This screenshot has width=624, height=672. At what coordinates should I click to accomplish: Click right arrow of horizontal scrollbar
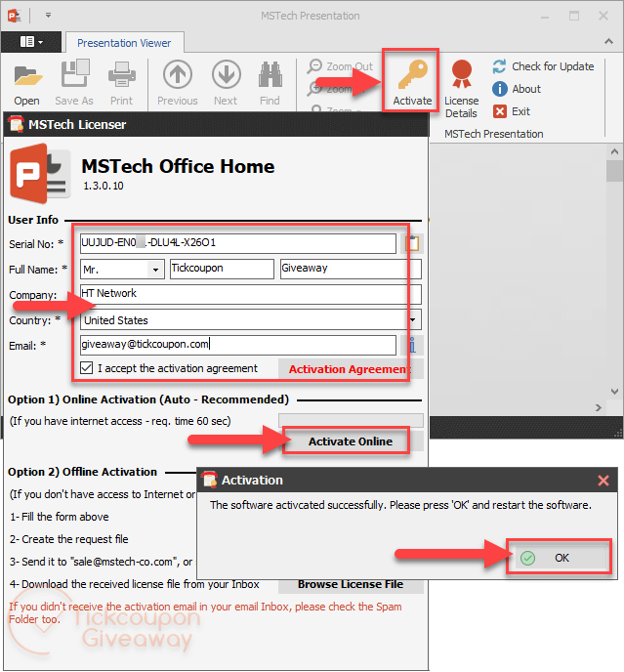click(x=599, y=407)
